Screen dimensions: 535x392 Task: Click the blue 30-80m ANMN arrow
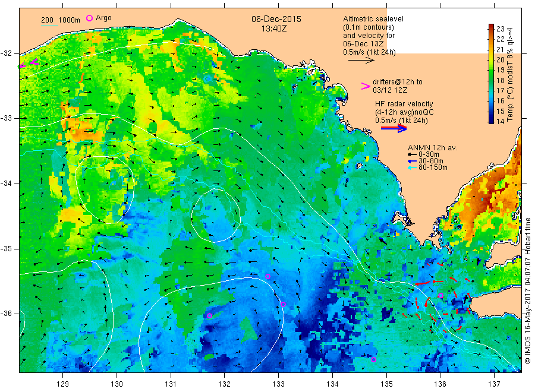click(x=412, y=161)
